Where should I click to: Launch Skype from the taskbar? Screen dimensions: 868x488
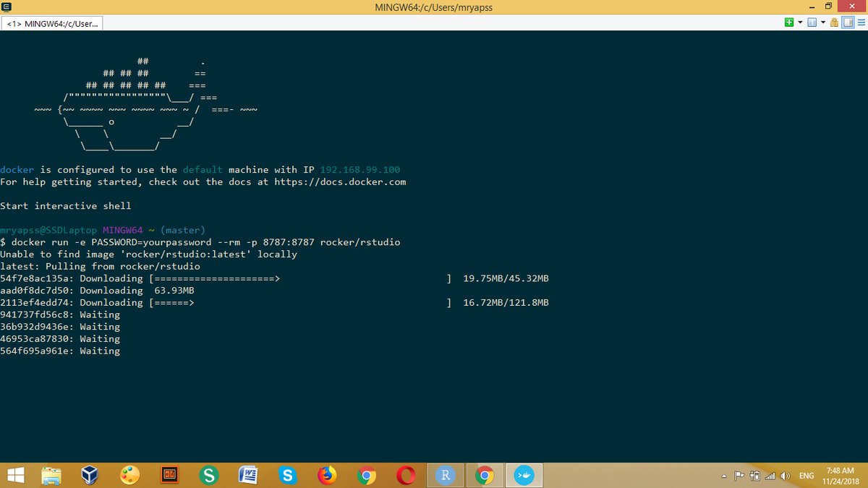click(x=288, y=475)
